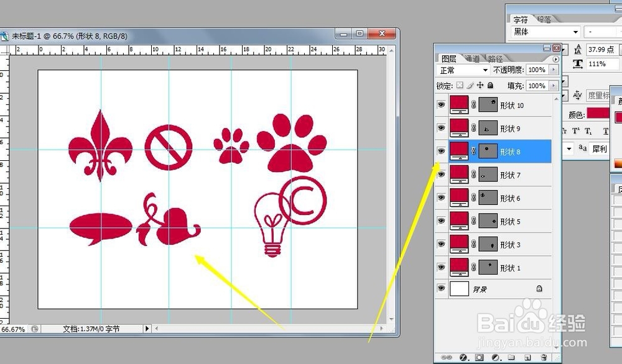Click the document vertical scrollbar down arrow
Screen dimensions: 622x364
pos(391,319)
